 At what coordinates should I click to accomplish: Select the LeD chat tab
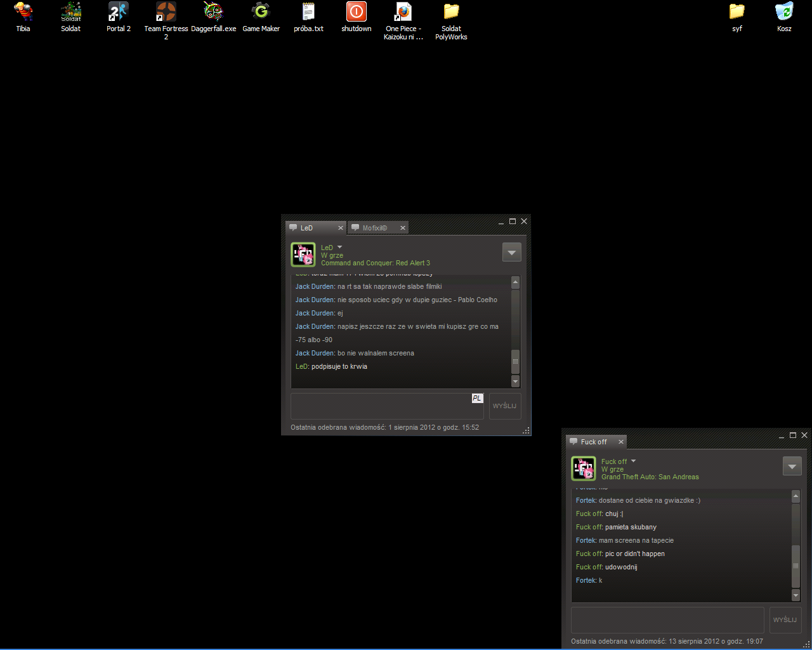point(311,228)
